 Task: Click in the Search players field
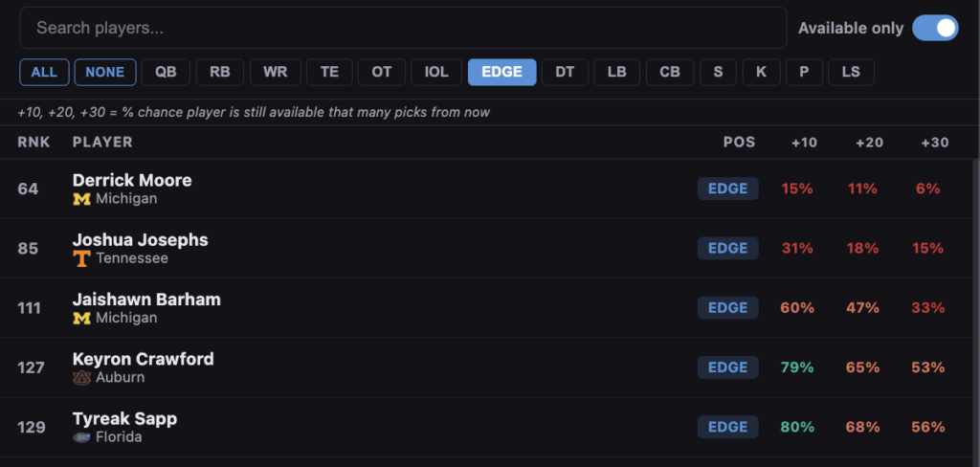click(x=402, y=28)
